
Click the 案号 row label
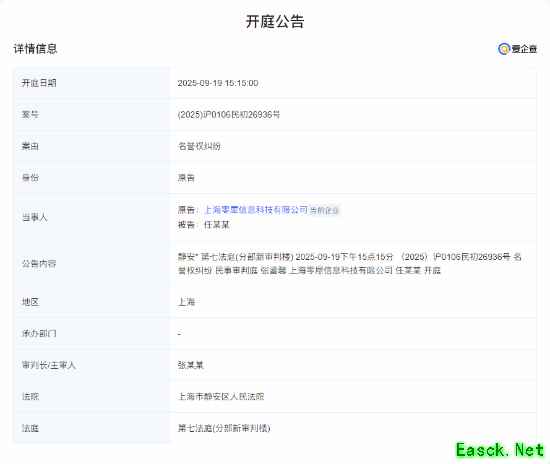click(x=30, y=115)
